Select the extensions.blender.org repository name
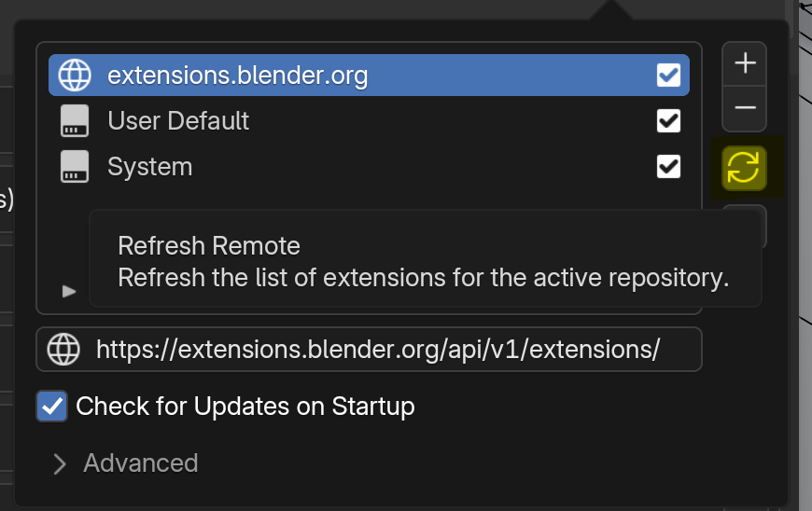812x511 pixels. (238, 75)
